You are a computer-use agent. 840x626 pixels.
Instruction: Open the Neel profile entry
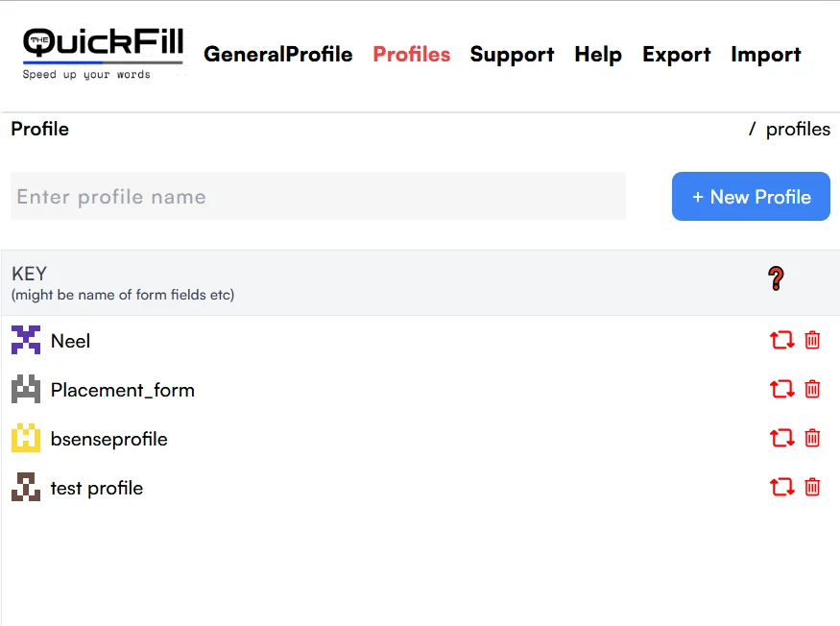point(71,341)
